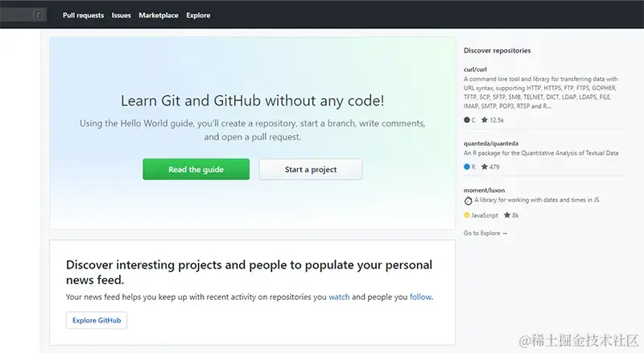The width and height of the screenshot is (644, 353).
Task: Click the slash shortcut icon in search
Action: point(38,15)
